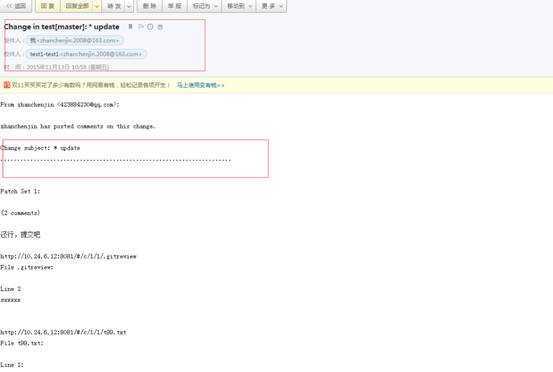
Task: Click the email subject 'Change in test[master]: * update'
Action: pos(61,27)
